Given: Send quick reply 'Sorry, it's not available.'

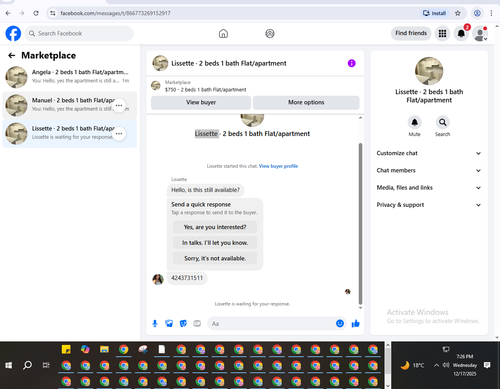Looking at the screenshot, I should pyautogui.click(x=215, y=258).
